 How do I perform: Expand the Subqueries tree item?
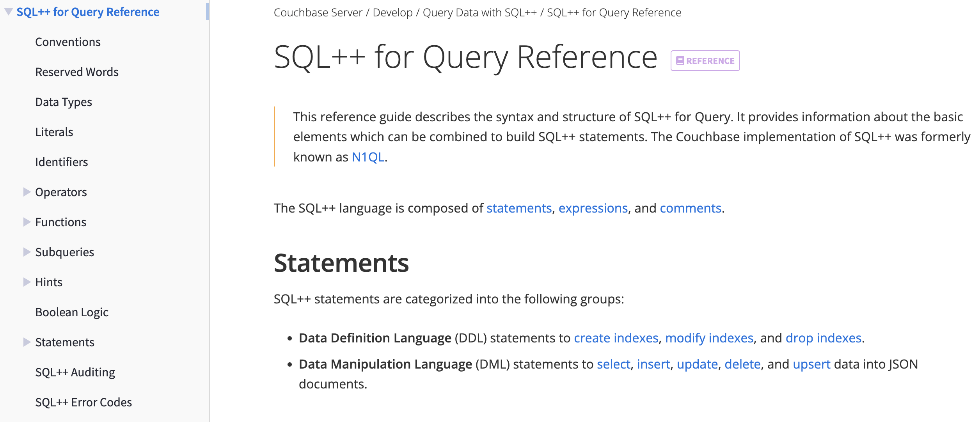pyautogui.click(x=27, y=252)
